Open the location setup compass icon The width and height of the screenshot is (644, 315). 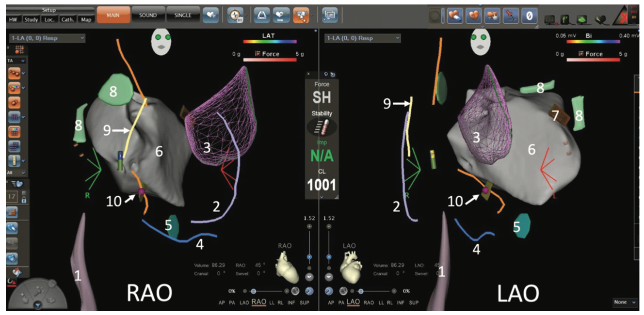234,15
